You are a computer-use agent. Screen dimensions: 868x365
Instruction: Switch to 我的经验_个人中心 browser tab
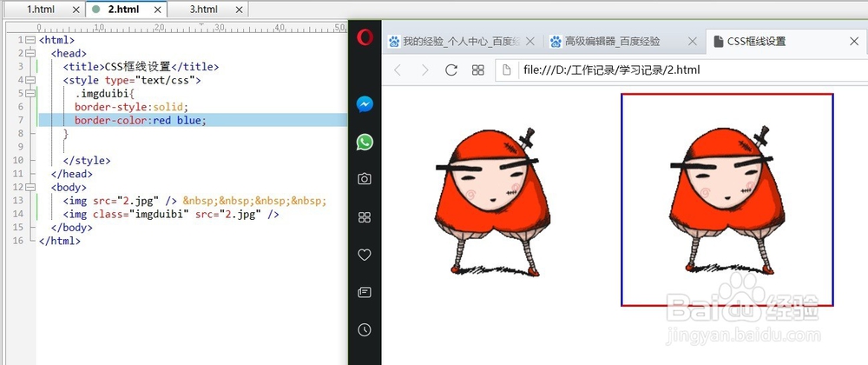pyautogui.click(x=461, y=42)
